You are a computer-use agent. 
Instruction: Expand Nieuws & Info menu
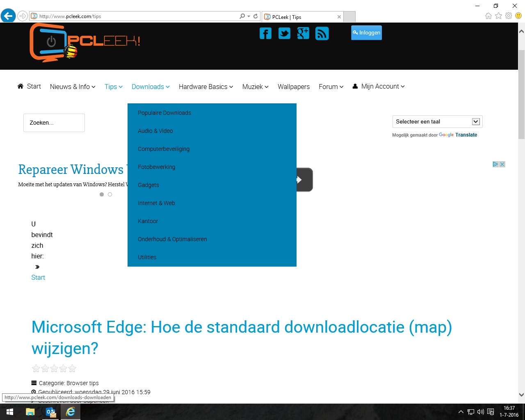(x=73, y=87)
